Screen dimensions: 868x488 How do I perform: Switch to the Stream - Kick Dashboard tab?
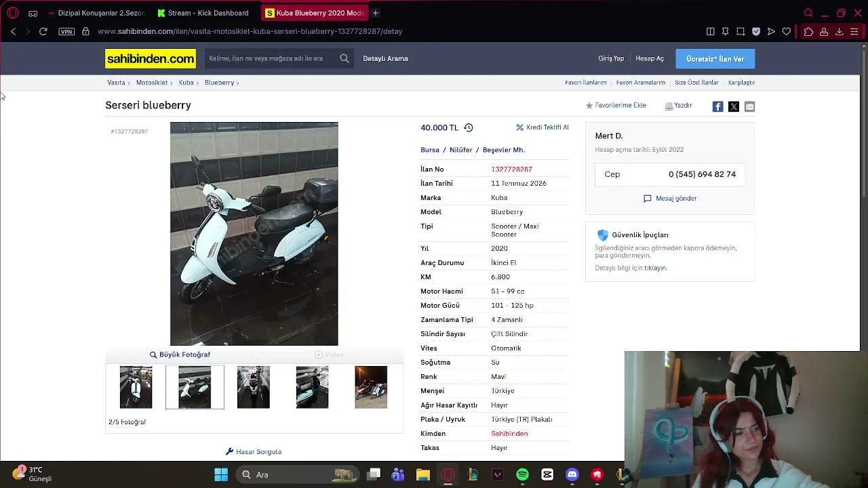205,13
